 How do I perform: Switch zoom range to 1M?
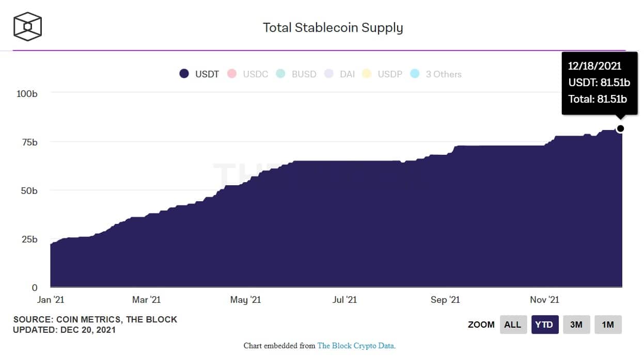(x=608, y=325)
